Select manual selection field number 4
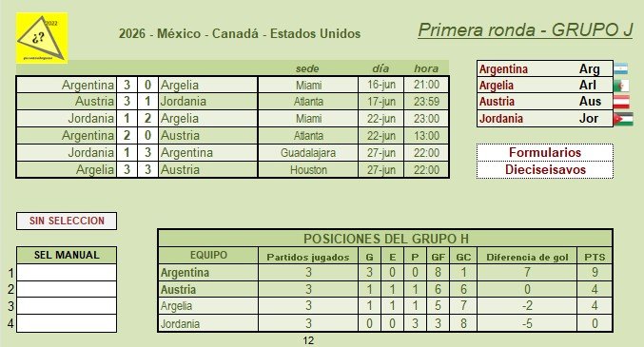The image size is (644, 347). [x=67, y=323]
